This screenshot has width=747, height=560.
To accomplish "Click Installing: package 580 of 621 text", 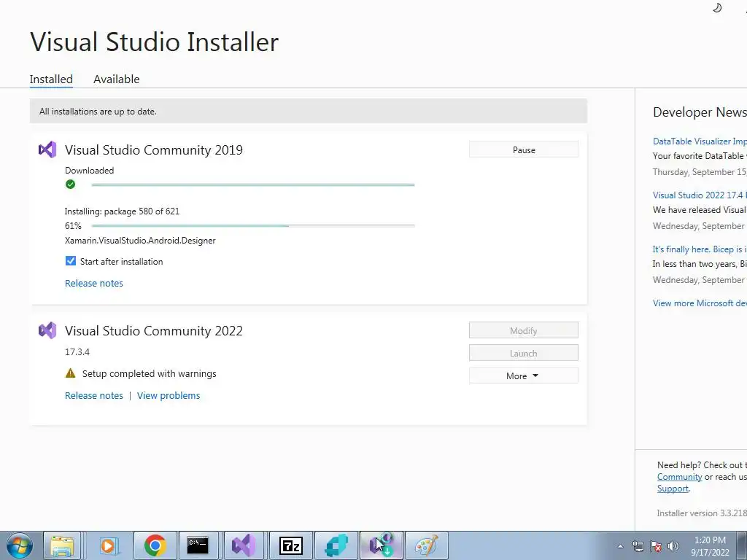I will click(x=122, y=211).
